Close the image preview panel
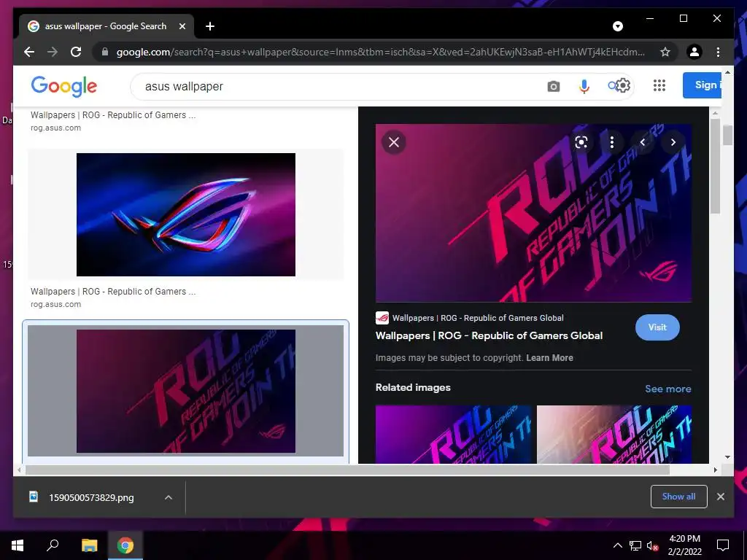 point(394,142)
